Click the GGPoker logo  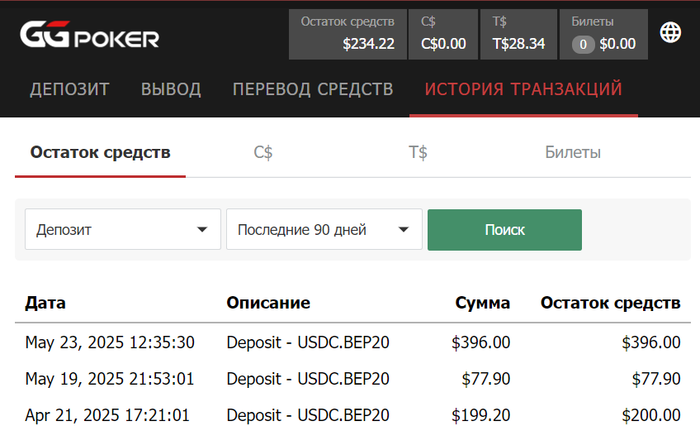click(90, 36)
